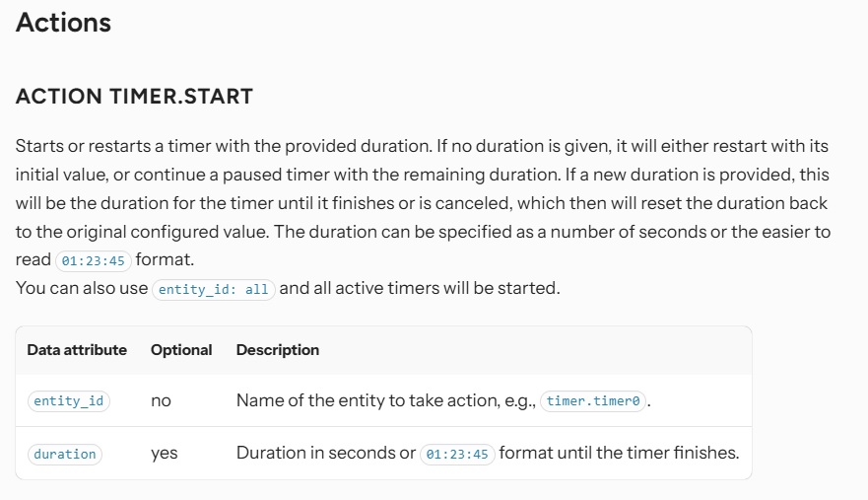Screen dimensions: 868x500
Task: Click the "Actions" page heading
Action: point(63,23)
